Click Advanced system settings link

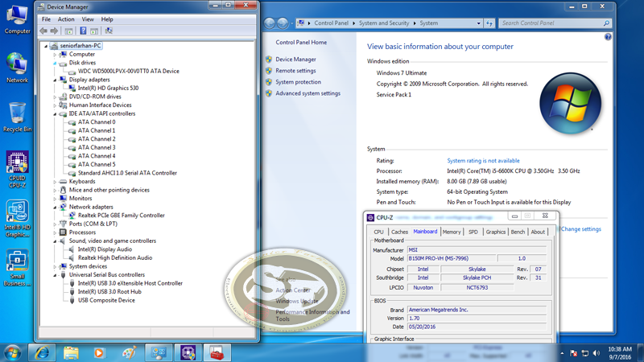(308, 93)
